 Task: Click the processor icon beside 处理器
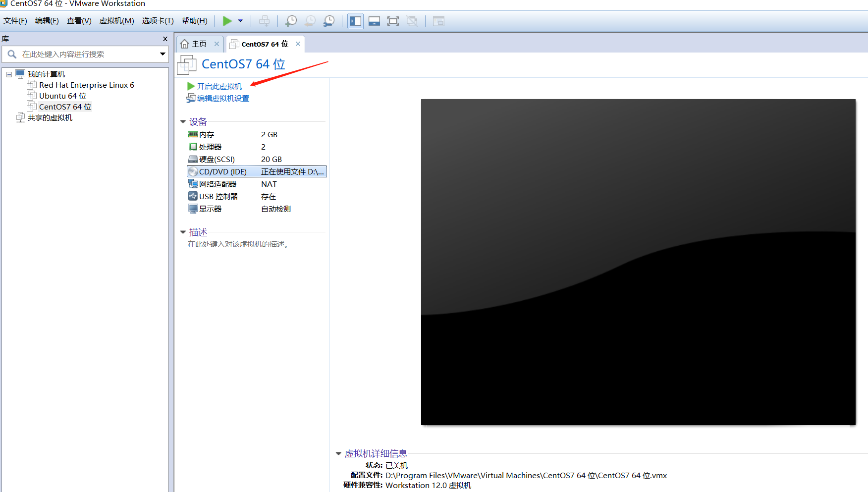click(193, 147)
